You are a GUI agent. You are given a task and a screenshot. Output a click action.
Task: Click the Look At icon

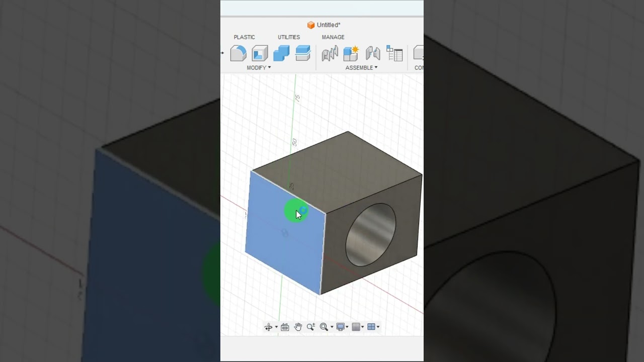[x=285, y=327]
